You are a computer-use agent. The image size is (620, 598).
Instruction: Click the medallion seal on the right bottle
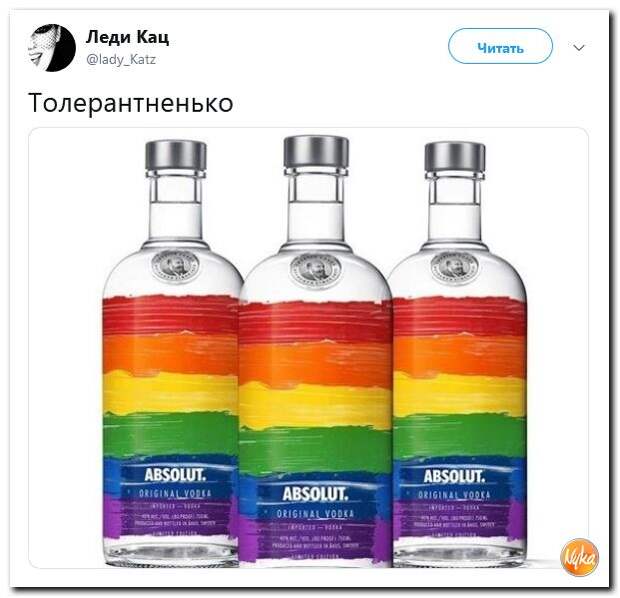click(x=454, y=266)
